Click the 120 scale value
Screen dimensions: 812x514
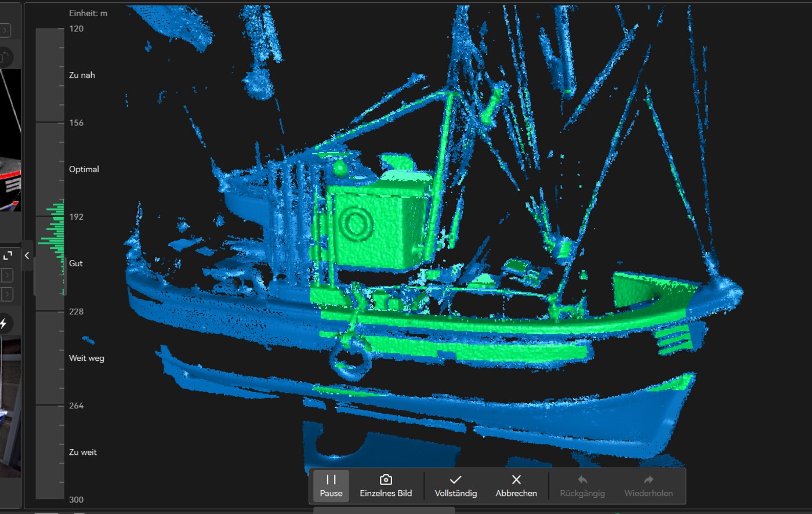click(x=76, y=28)
